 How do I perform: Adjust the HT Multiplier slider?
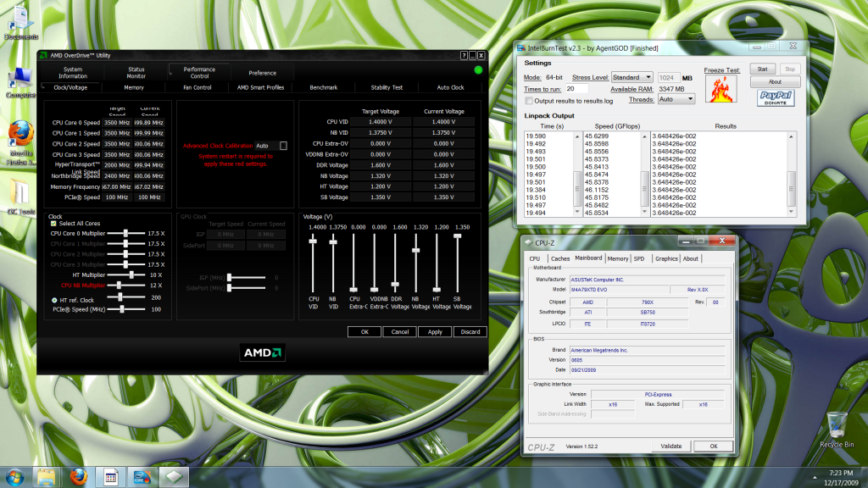[126, 275]
